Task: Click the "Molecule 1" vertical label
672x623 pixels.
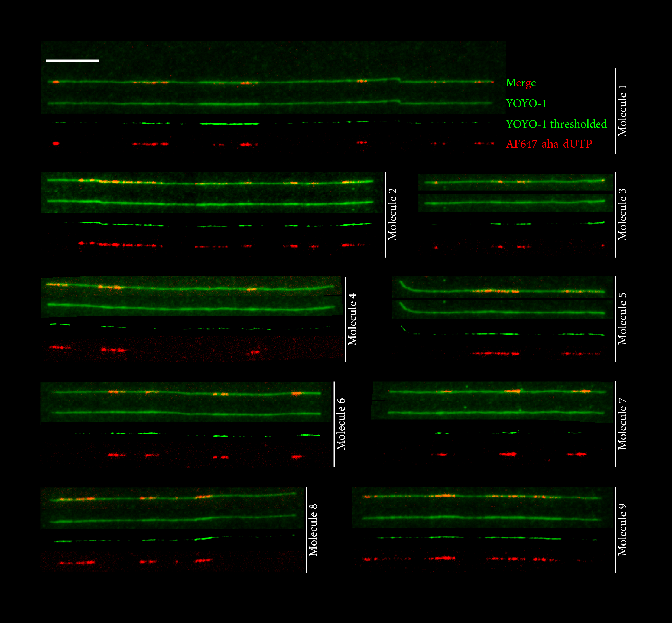Action: pyautogui.click(x=622, y=111)
